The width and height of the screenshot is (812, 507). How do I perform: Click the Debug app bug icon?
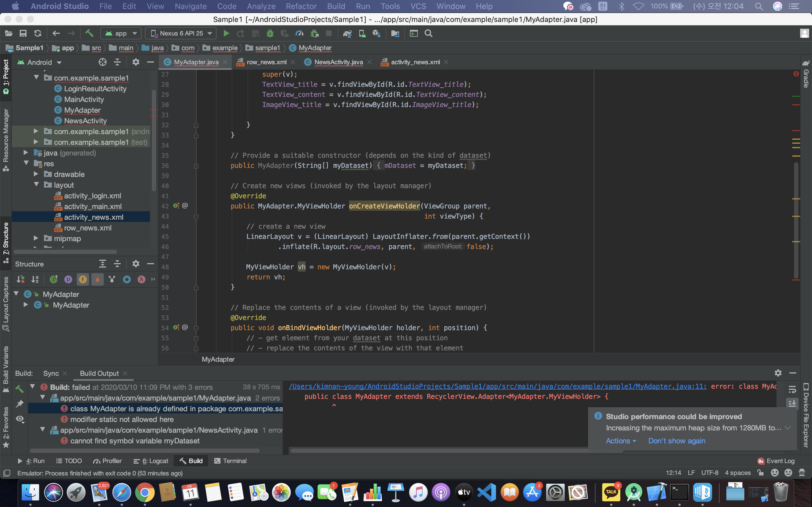tap(270, 33)
